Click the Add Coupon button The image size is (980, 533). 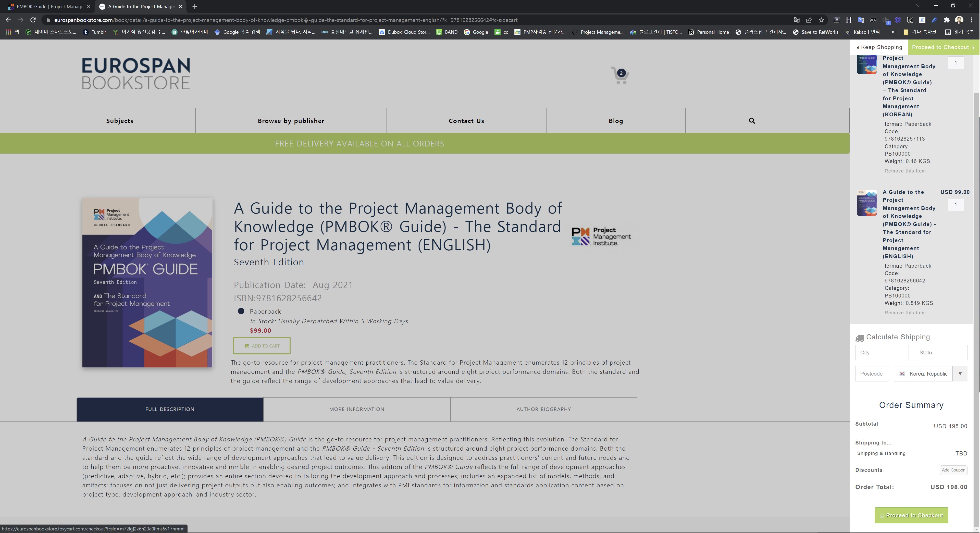coord(953,470)
